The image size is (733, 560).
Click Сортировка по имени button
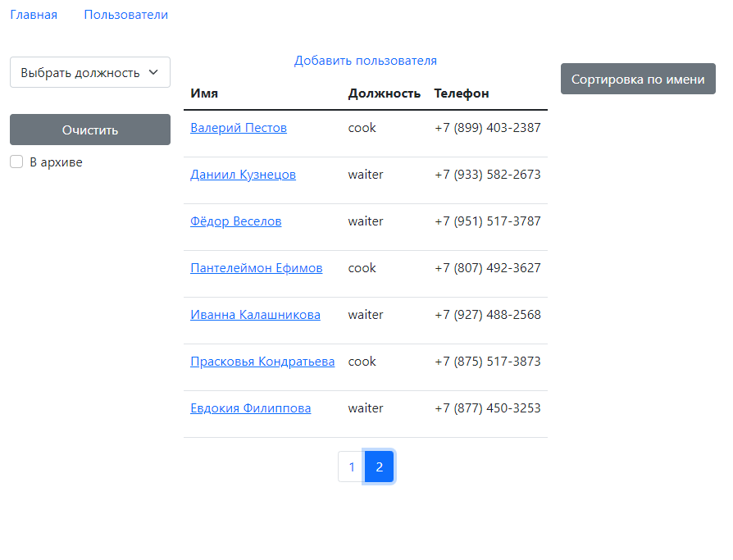tap(638, 79)
